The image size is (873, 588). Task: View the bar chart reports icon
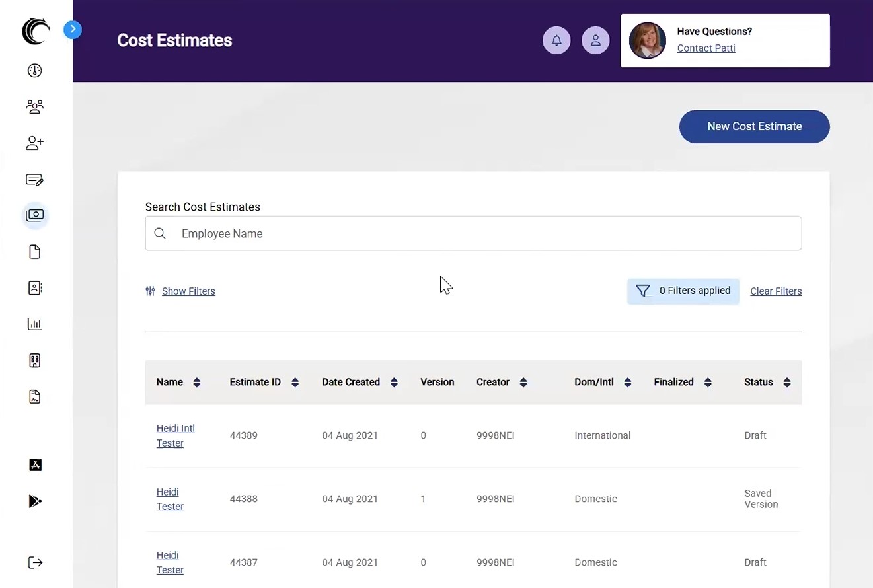pyautogui.click(x=34, y=324)
